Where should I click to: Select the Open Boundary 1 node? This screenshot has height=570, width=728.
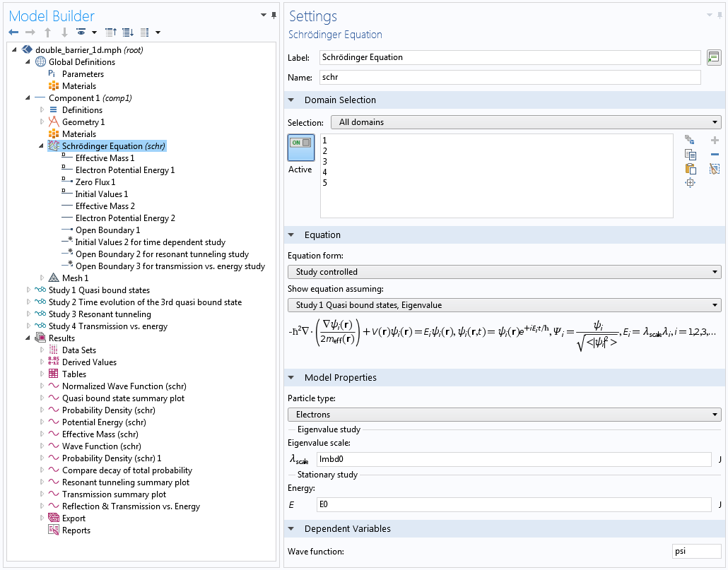tap(107, 230)
